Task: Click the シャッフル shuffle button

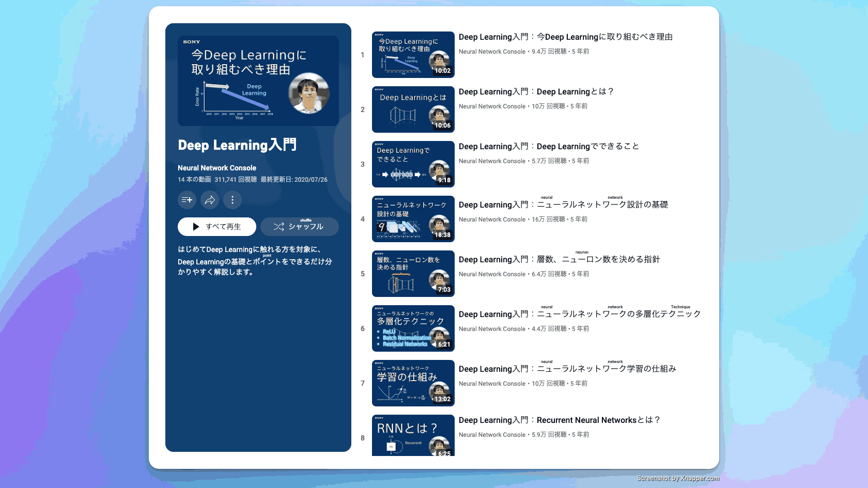Action: click(x=299, y=227)
